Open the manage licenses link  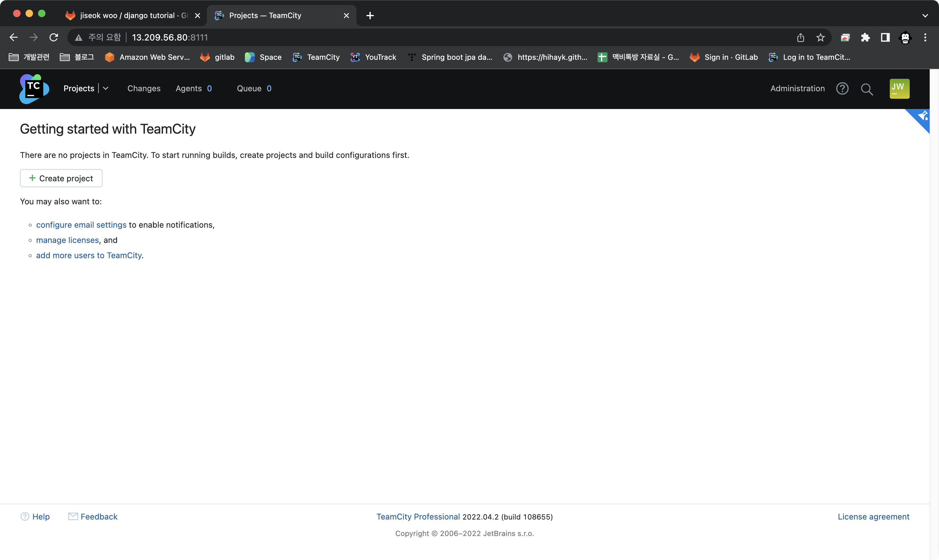(68, 240)
